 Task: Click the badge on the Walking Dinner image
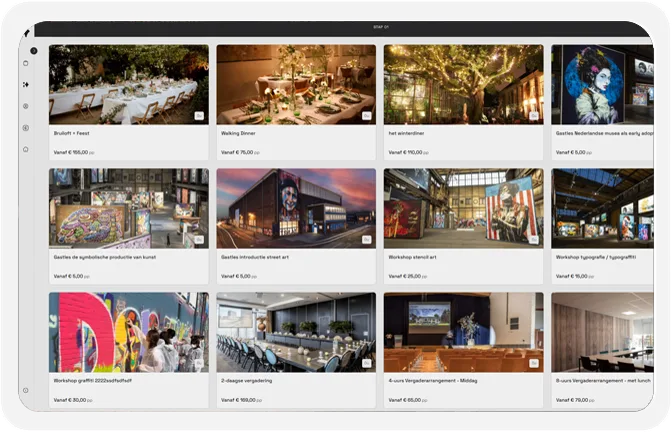[x=366, y=116]
